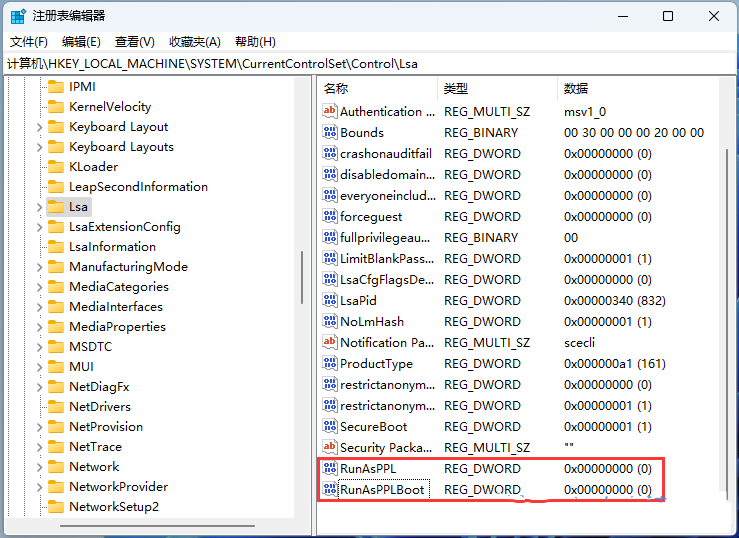Viewport: 739px width, 538px height.
Task: Select the NetTrace tree key
Action: [96, 447]
